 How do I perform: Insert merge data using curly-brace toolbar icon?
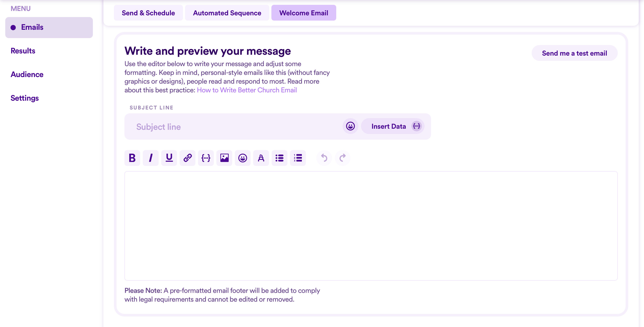point(206,158)
